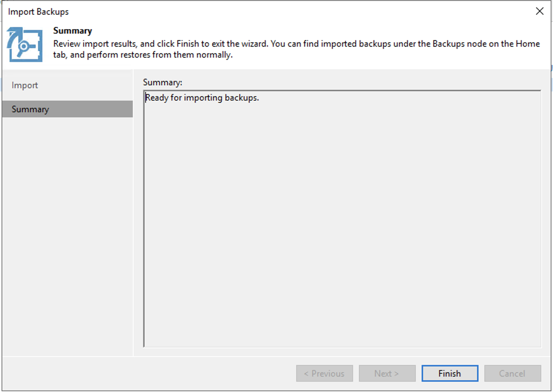Click the Finish button
553x392 pixels.
coord(450,373)
